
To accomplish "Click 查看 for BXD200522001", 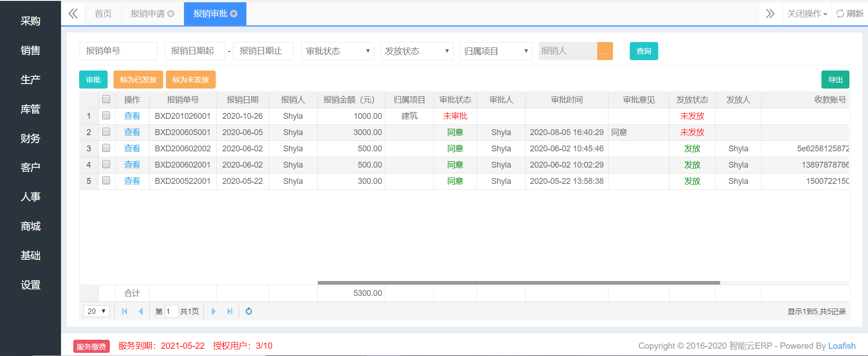I will (132, 181).
